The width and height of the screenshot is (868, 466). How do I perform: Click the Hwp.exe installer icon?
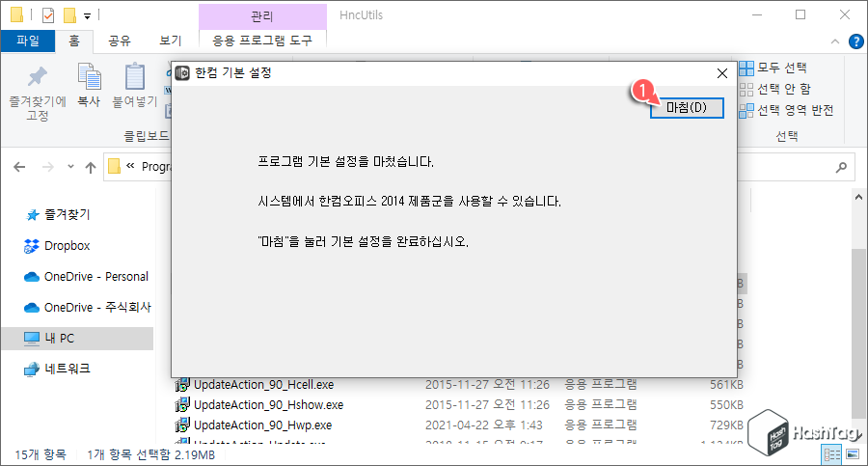[182, 425]
